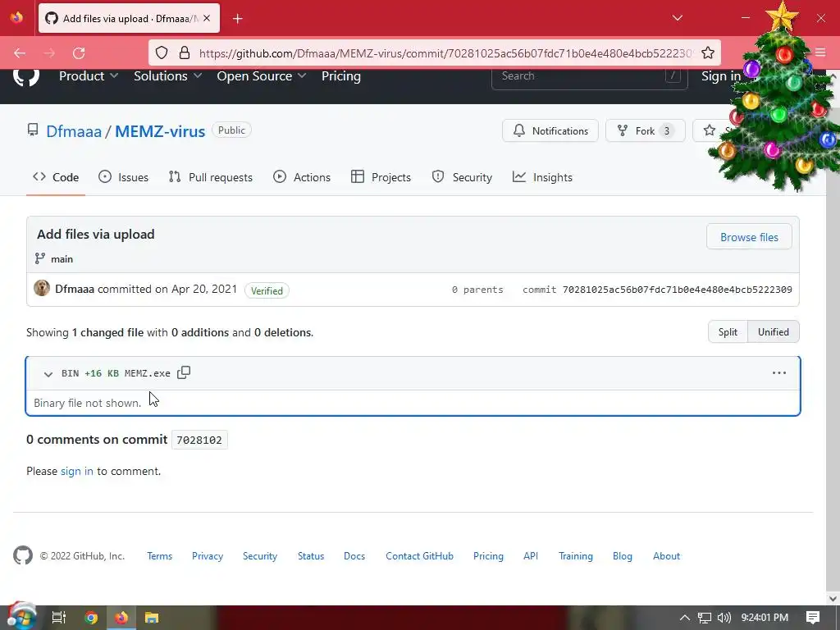Viewport: 840px width, 630px height.
Task: Open the footer Status link
Action: [311, 556]
